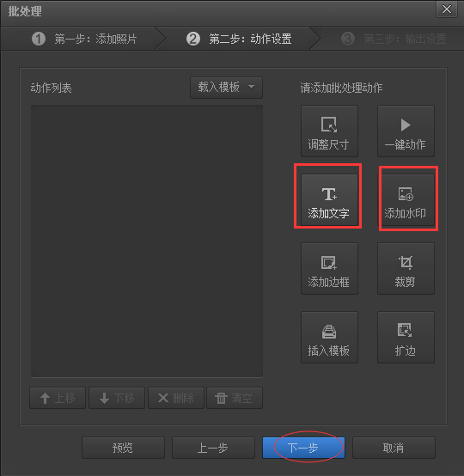
Task: Click the 预览 preview button
Action: click(x=123, y=448)
